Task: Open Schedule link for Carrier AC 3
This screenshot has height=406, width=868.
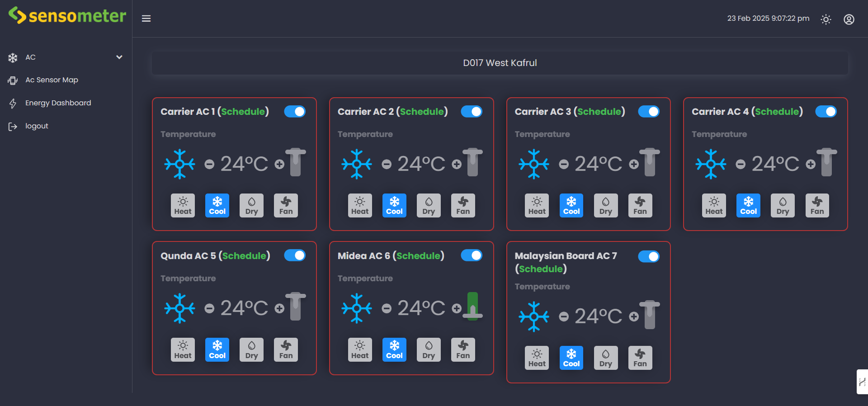Action: click(x=599, y=112)
